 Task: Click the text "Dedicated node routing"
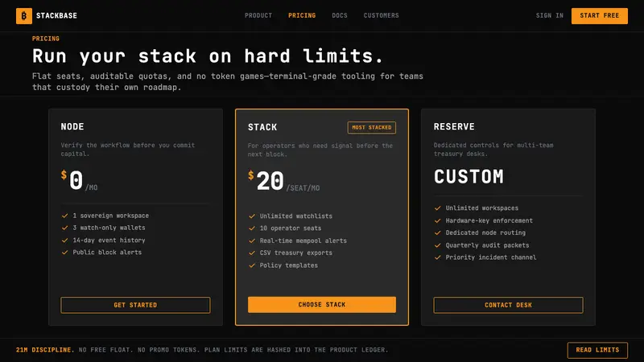point(485,232)
